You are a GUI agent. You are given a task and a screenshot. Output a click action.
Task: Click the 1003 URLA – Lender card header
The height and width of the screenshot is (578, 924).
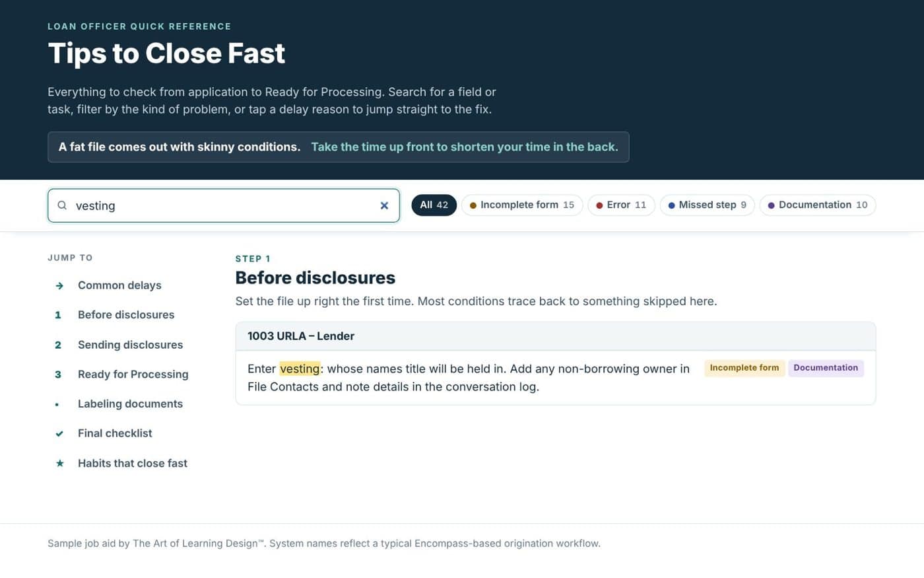point(556,336)
